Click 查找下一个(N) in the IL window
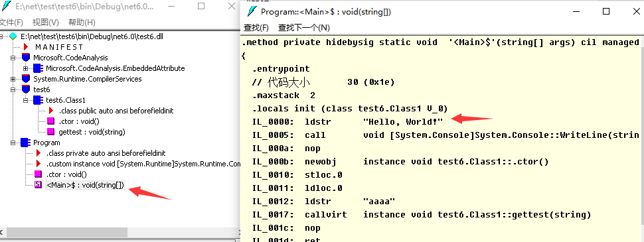Image resolution: width=644 pixels, height=242 pixels. (304, 27)
